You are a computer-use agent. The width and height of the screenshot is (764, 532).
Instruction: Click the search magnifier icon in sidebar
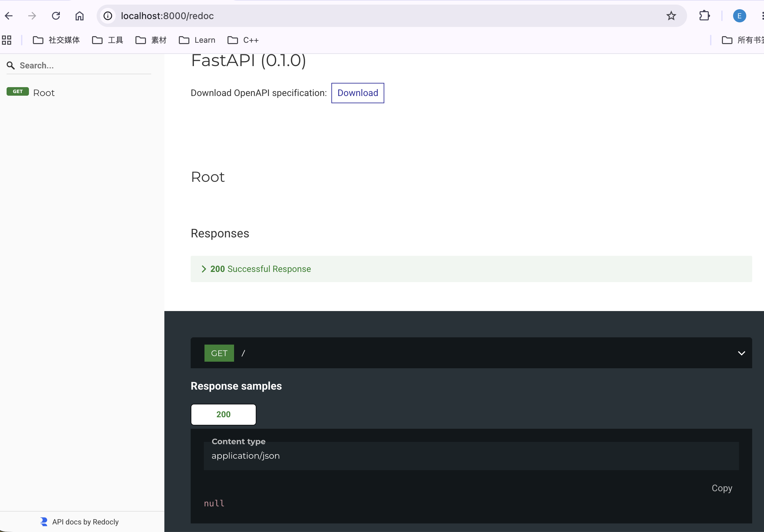[11, 65]
